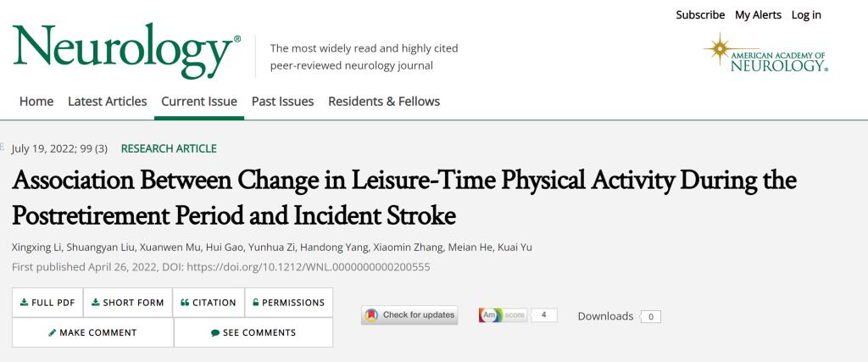Click the Altmetric score badge
This screenshot has width=868, height=362.
517,315
